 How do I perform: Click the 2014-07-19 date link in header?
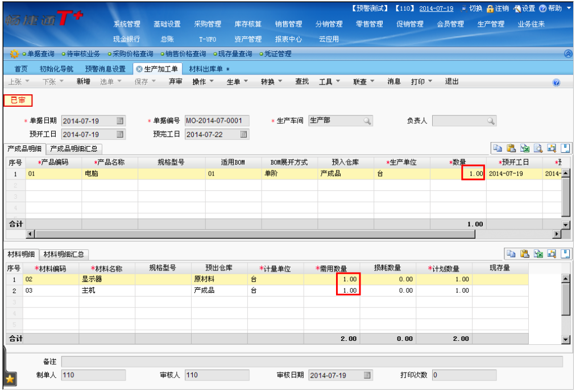(x=437, y=9)
